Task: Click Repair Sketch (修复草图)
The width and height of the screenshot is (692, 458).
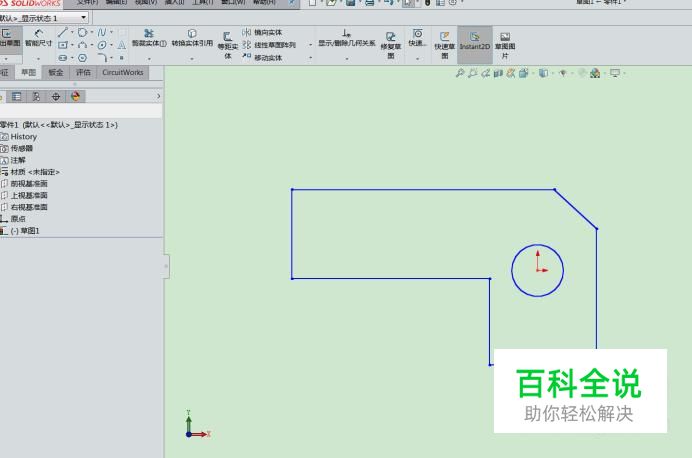Action: [391, 45]
